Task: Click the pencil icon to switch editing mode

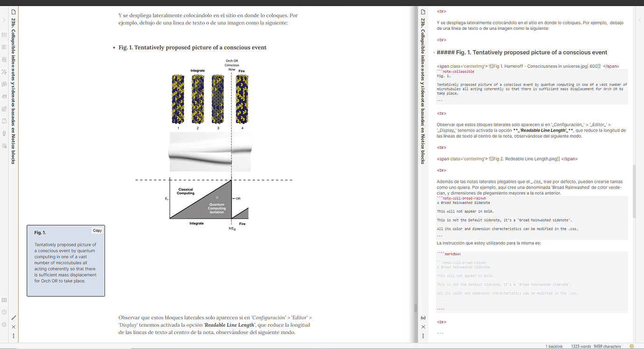Action: pyautogui.click(x=14, y=317)
